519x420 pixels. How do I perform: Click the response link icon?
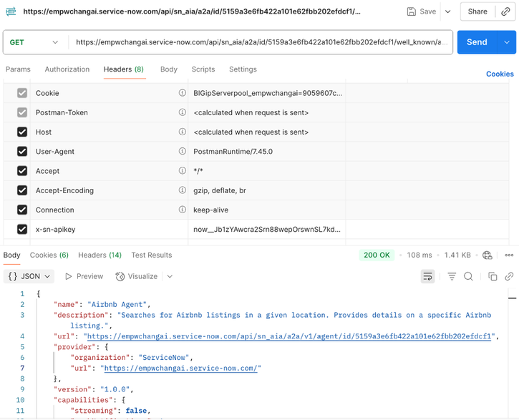[509, 276]
